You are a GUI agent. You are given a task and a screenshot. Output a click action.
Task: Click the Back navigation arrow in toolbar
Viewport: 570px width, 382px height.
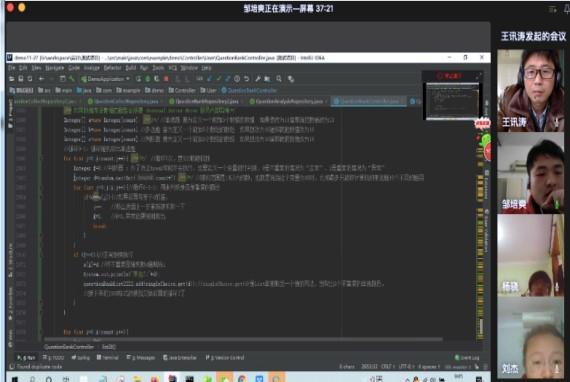point(42,79)
